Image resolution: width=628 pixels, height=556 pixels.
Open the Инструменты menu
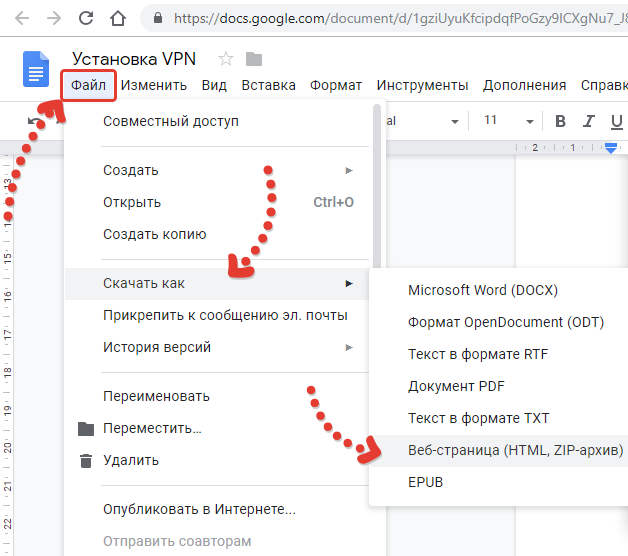(x=423, y=85)
